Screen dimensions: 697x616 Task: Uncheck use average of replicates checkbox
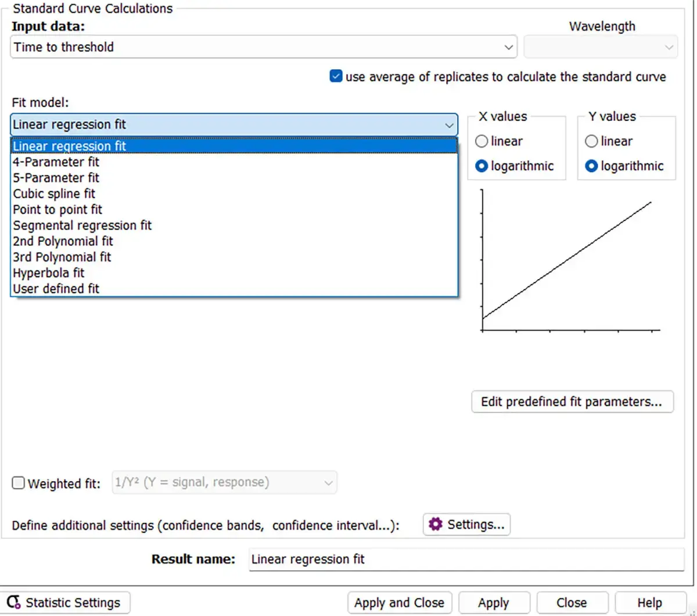click(x=336, y=76)
